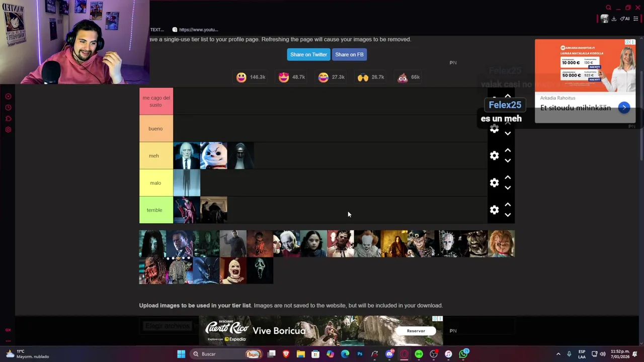Click the Share on FB button
Screen dimensions: 644x362
349,54
